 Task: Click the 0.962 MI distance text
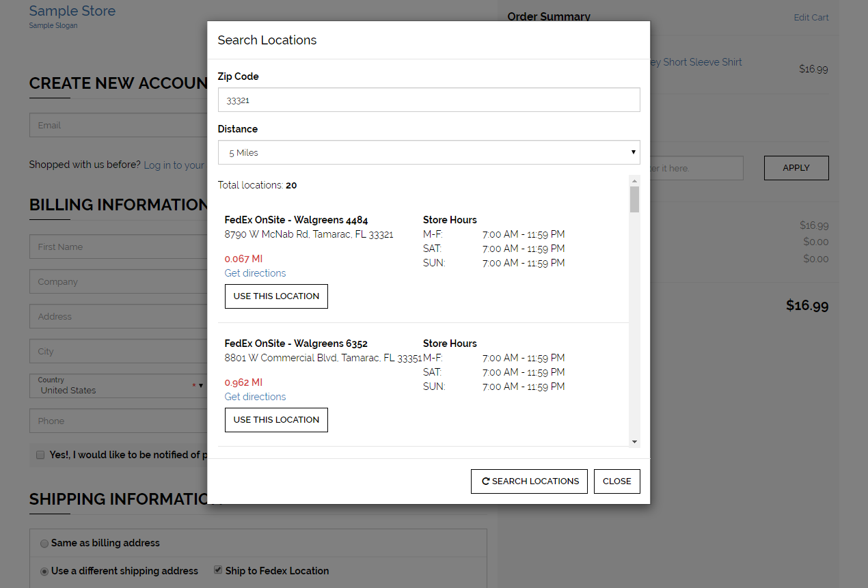(243, 382)
